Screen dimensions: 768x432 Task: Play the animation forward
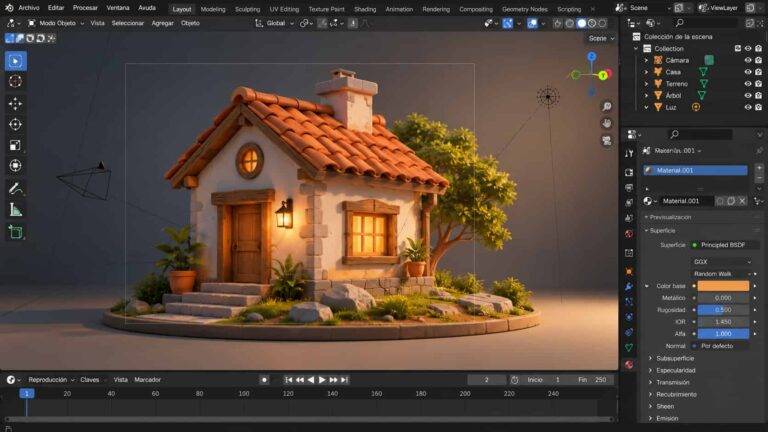tap(322, 380)
